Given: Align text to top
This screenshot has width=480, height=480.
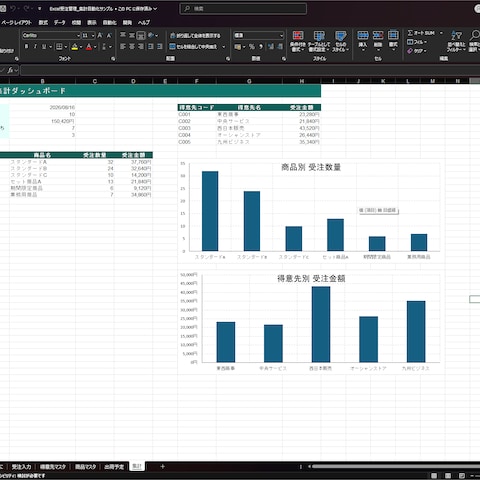Looking at the screenshot, I should click(123, 35).
